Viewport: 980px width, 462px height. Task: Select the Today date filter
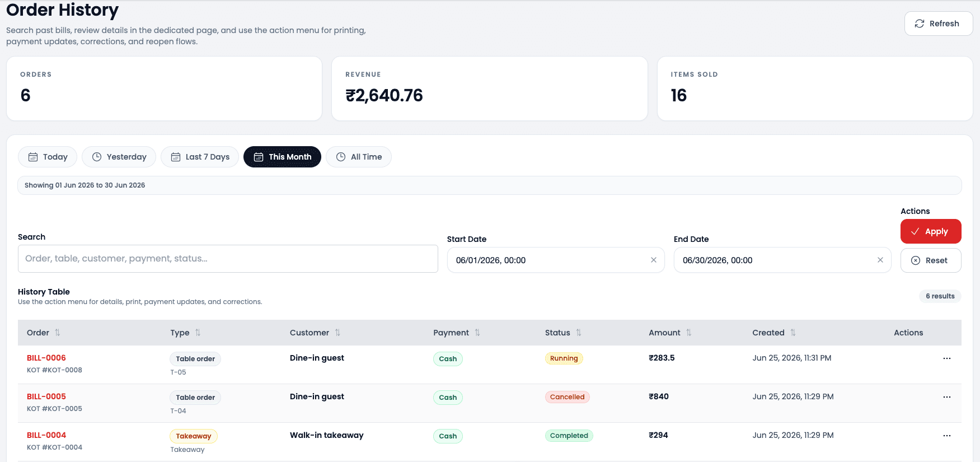(48, 157)
